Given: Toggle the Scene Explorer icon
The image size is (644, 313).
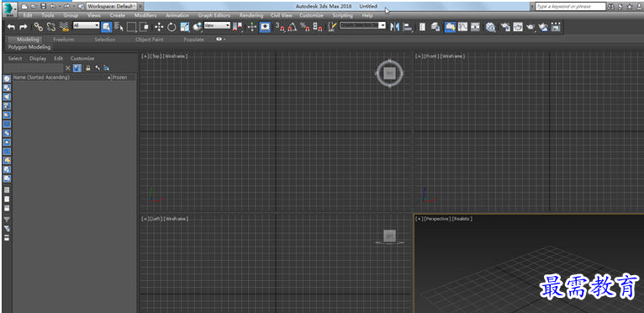Looking at the screenshot, I should (423, 27).
